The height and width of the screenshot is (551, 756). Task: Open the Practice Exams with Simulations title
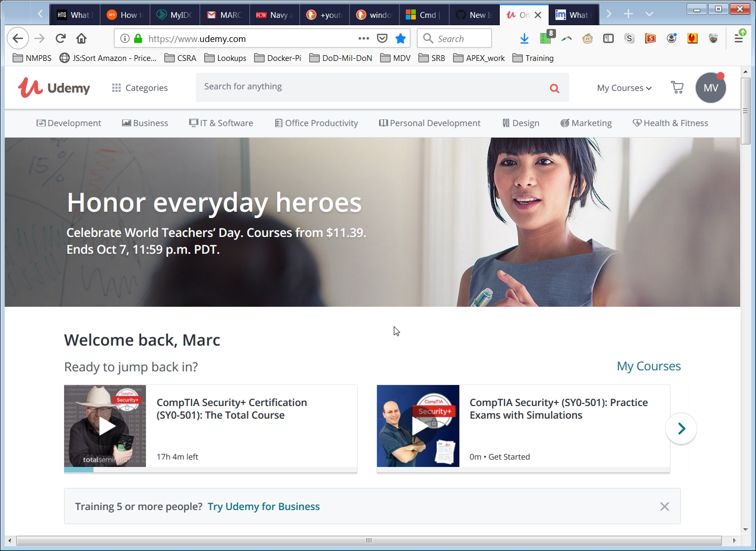(x=559, y=409)
